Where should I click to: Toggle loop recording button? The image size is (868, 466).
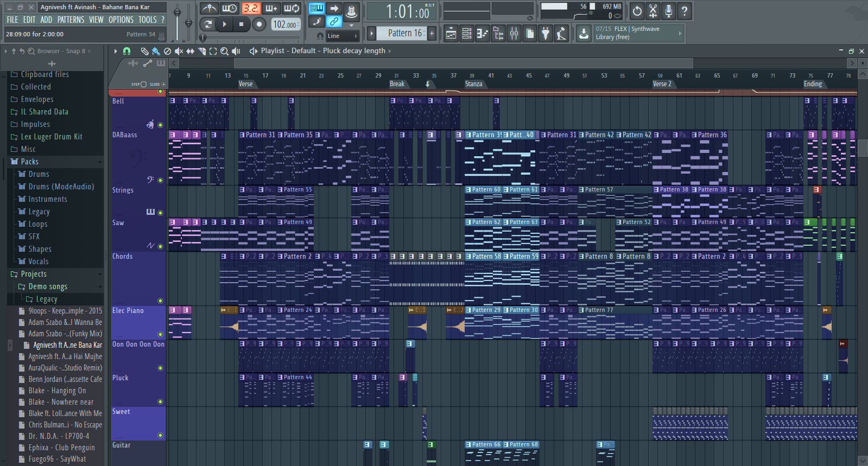tap(292, 8)
